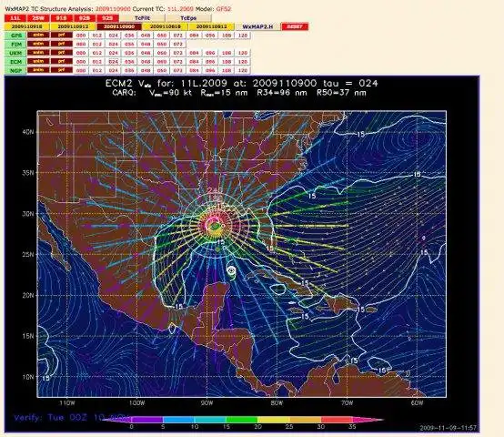Select storm 92S button
Viewport: 504px width, 437px height.
pyautogui.click(x=108, y=18)
